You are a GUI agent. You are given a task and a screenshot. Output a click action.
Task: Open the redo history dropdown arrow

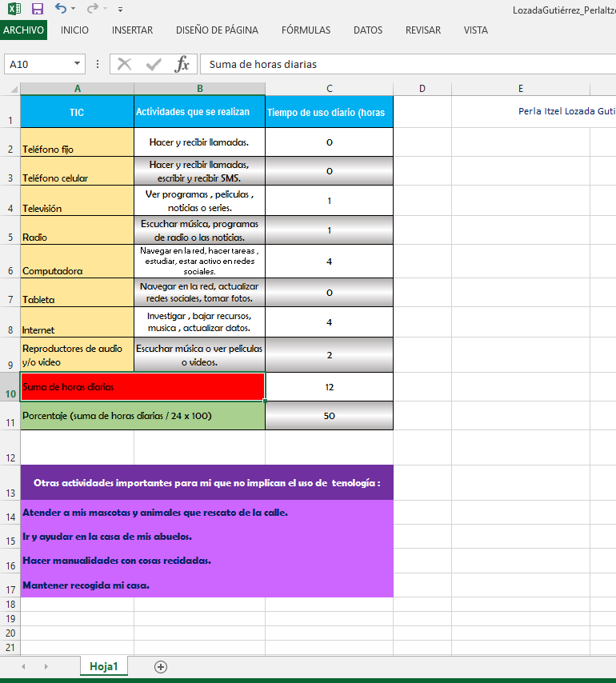(105, 8)
